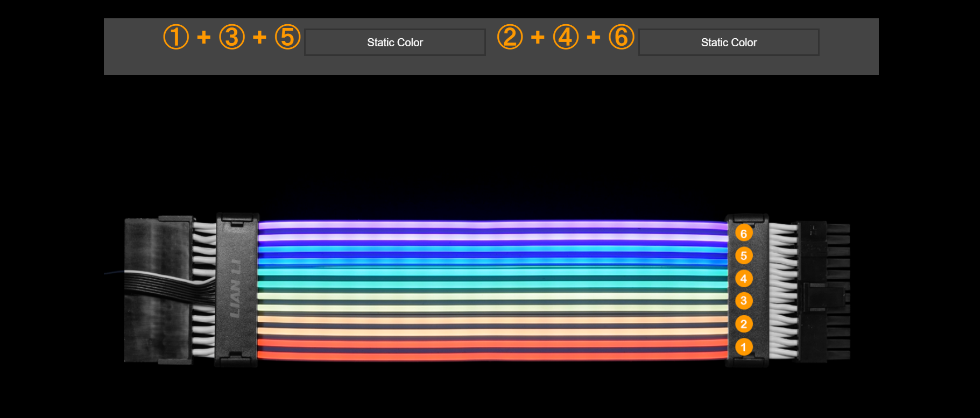980x418 pixels.
Task: Click the circled number 5 in header
Action: 287,37
